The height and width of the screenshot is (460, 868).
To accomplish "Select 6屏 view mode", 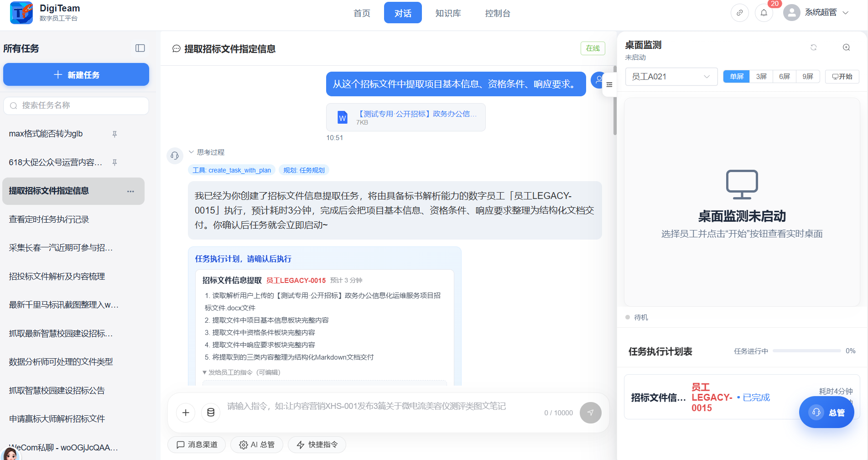I will coord(785,76).
